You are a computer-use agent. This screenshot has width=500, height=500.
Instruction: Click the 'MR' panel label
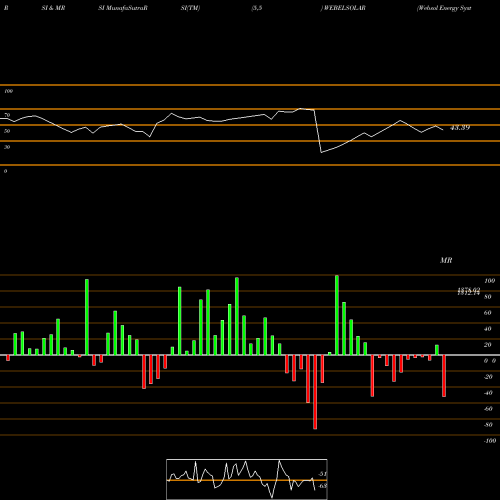point(446,260)
